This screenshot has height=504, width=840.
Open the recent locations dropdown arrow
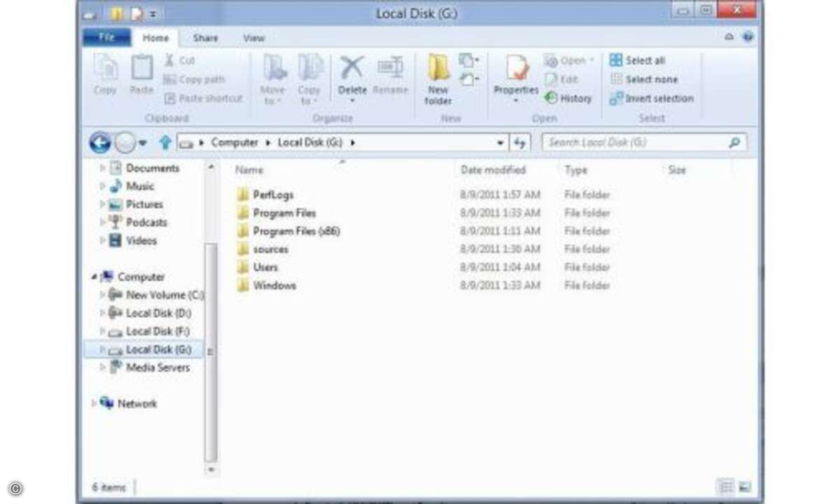pos(143,143)
